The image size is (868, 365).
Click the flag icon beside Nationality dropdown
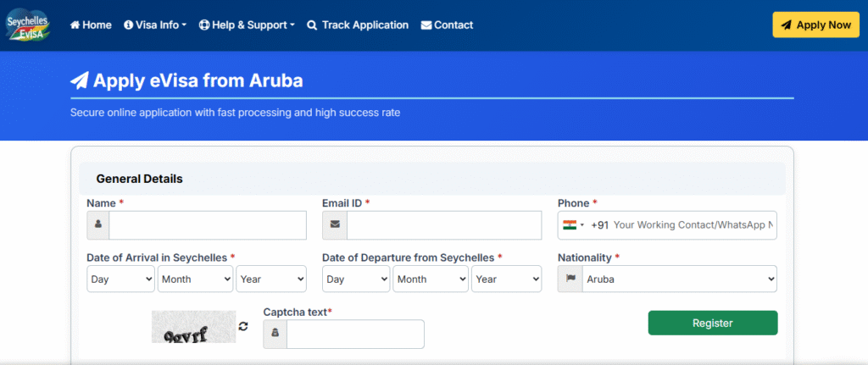pos(570,279)
